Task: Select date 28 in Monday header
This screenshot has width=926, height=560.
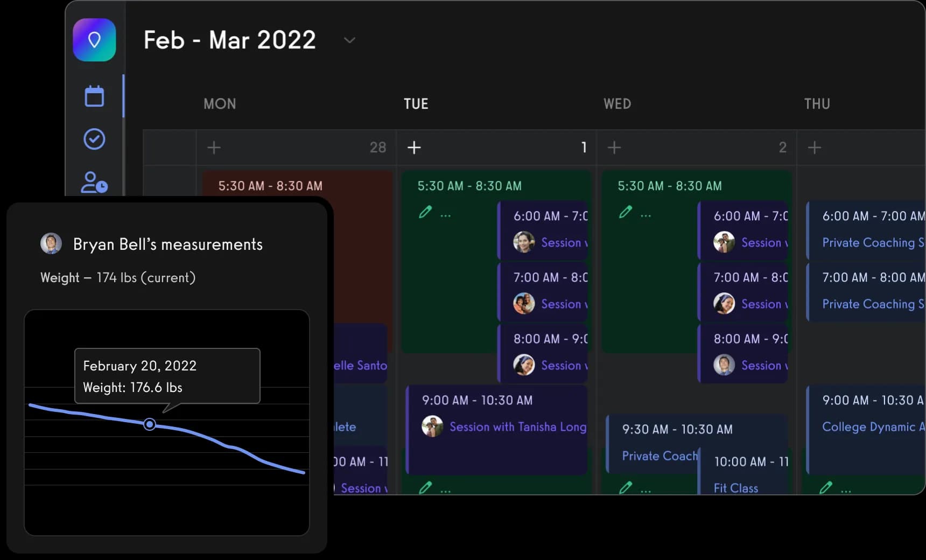Action: pyautogui.click(x=378, y=147)
